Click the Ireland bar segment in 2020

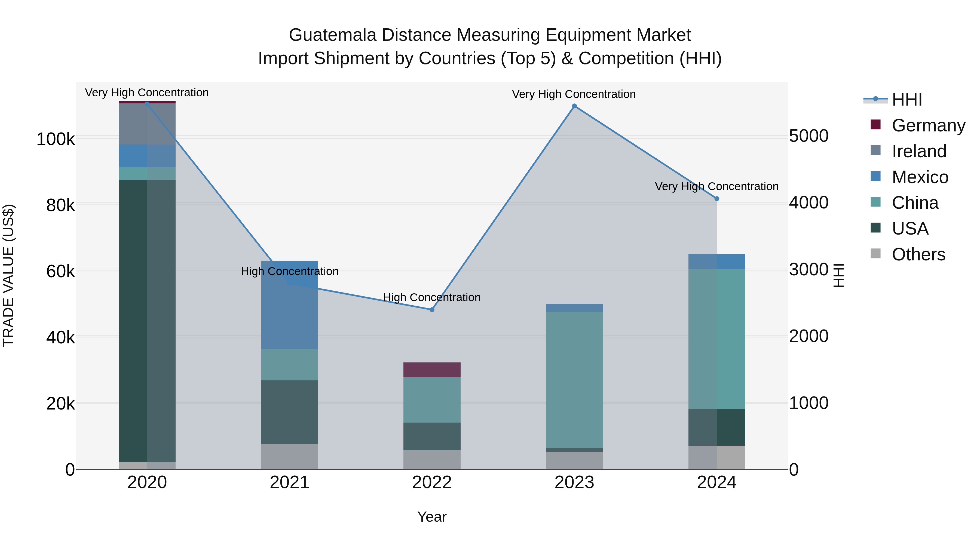click(x=147, y=124)
